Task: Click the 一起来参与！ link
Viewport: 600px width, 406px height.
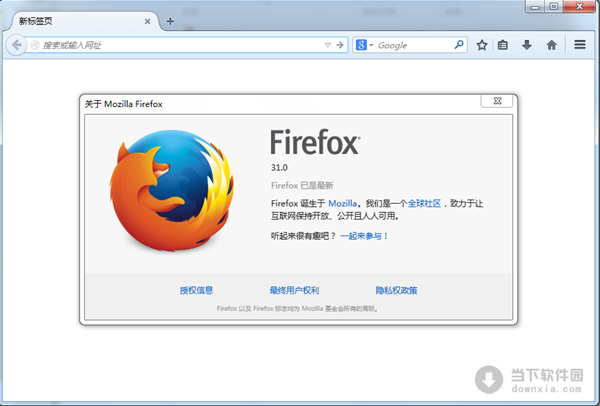Action: (x=364, y=236)
